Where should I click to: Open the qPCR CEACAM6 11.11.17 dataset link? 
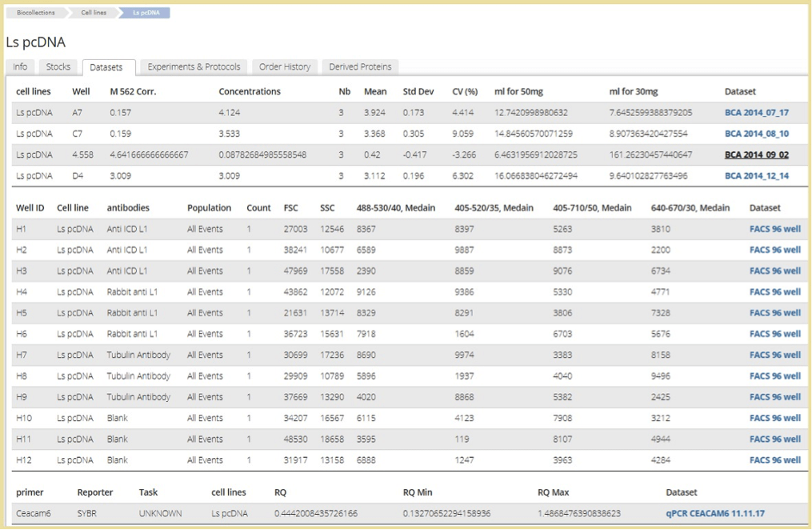pos(714,514)
